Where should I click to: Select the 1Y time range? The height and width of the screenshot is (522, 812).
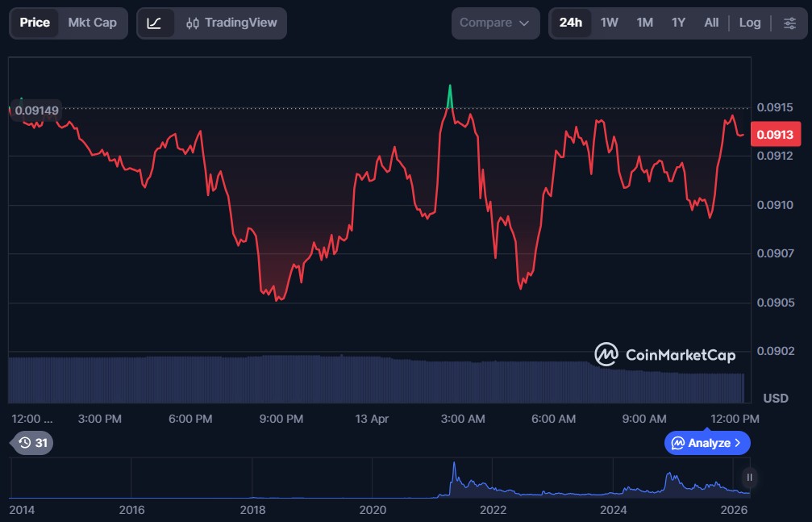(x=678, y=23)
